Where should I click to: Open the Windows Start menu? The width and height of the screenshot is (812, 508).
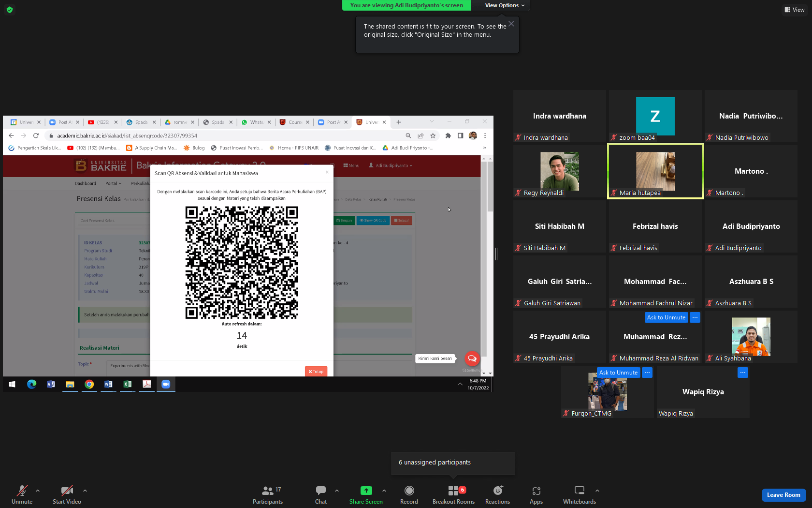12,384
